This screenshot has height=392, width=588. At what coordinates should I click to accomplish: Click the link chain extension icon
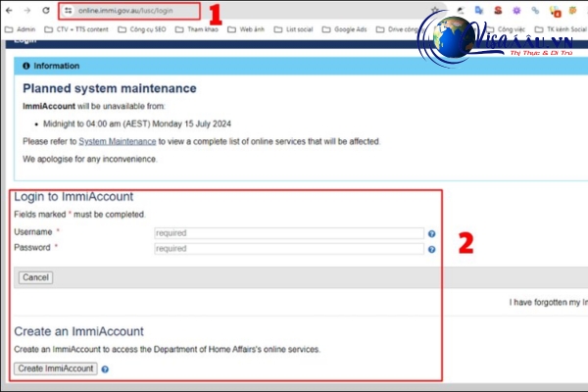pyautogui.click(x=535, y=11)
